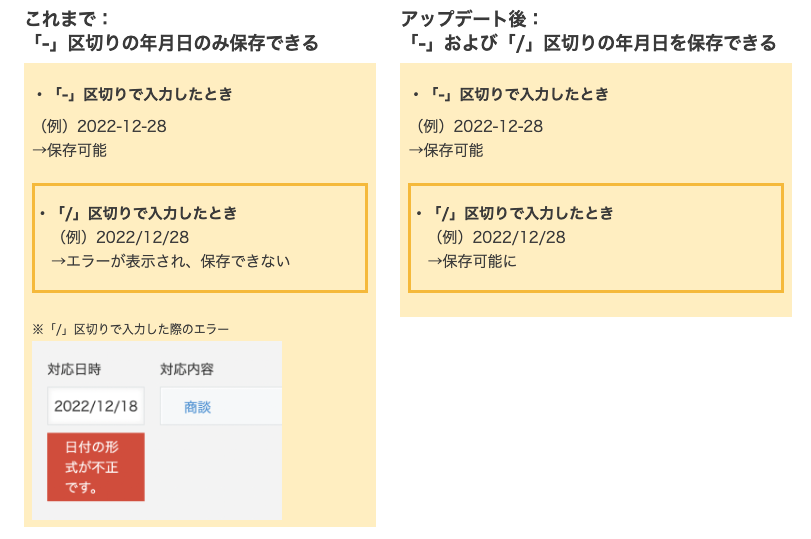Click the 商談 content cell box
The width and height of the screenshot is (811, 539).
click(x=221, y=406)
